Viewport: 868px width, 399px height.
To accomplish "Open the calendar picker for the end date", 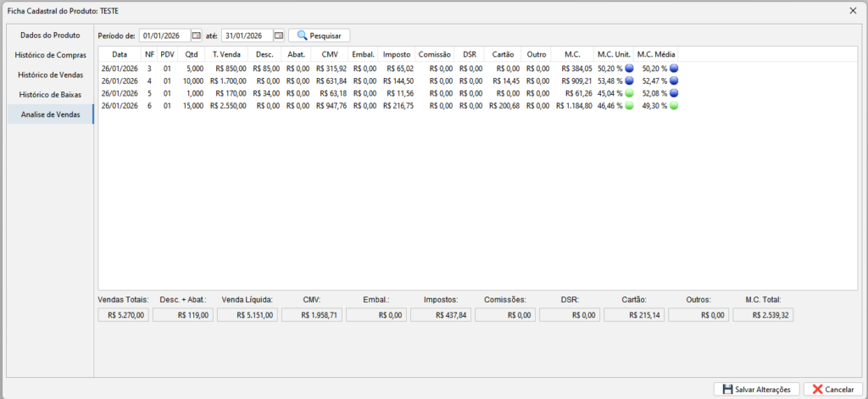I will pos(279,36).
